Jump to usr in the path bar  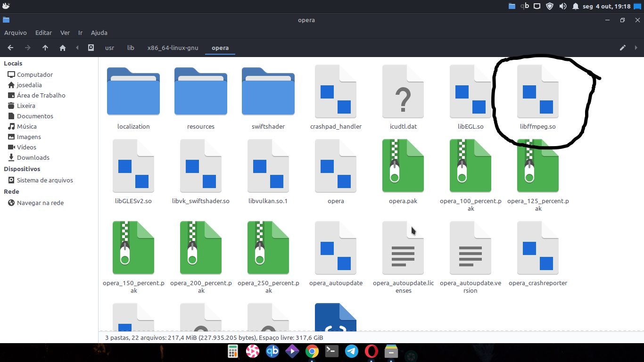(109, 48)
